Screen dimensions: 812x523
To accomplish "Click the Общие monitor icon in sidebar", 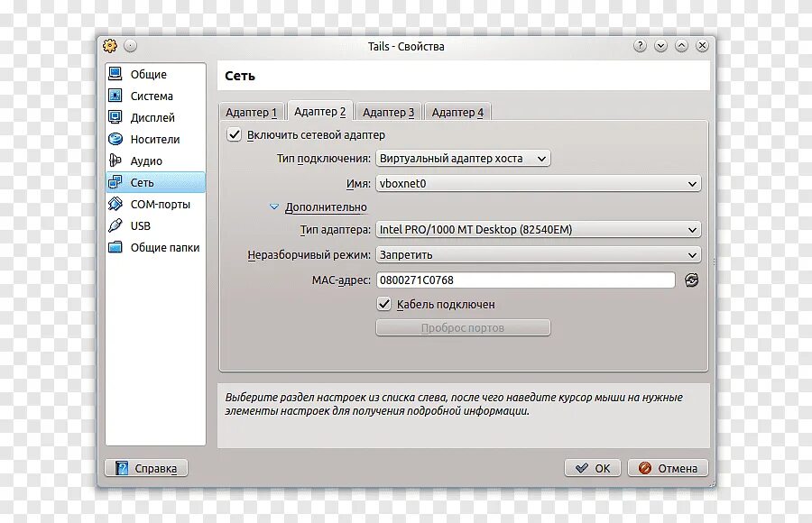I will (x=115, y=74).
